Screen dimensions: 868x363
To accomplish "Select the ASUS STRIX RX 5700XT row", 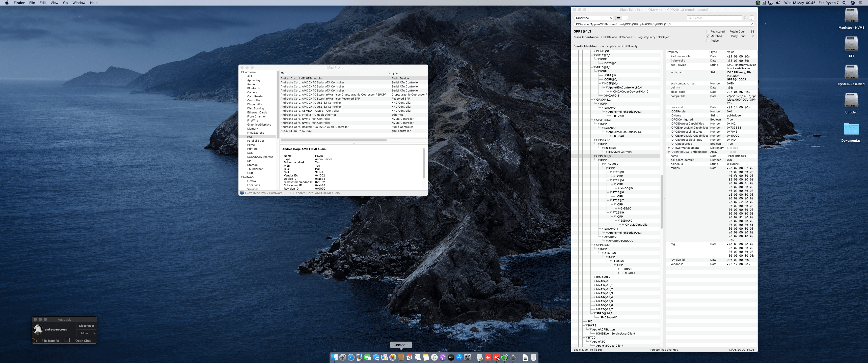I will click(353, 131).
